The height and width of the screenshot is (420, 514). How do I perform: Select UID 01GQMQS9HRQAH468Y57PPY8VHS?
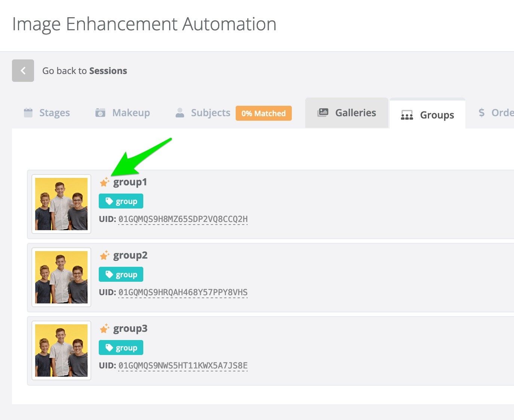point(183,292)
